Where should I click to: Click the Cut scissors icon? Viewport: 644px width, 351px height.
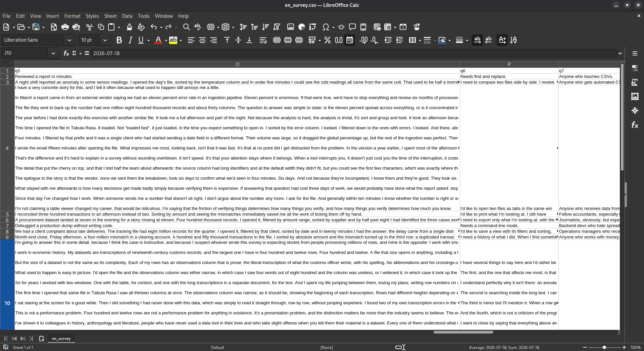pyautogui.click(x=90, y=27)
